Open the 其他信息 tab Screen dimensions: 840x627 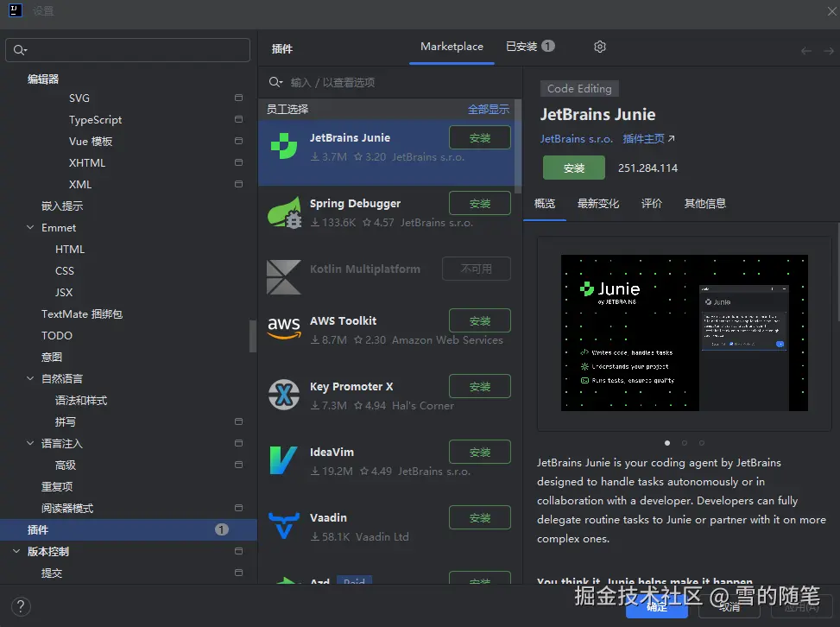(x=705, y=204)
